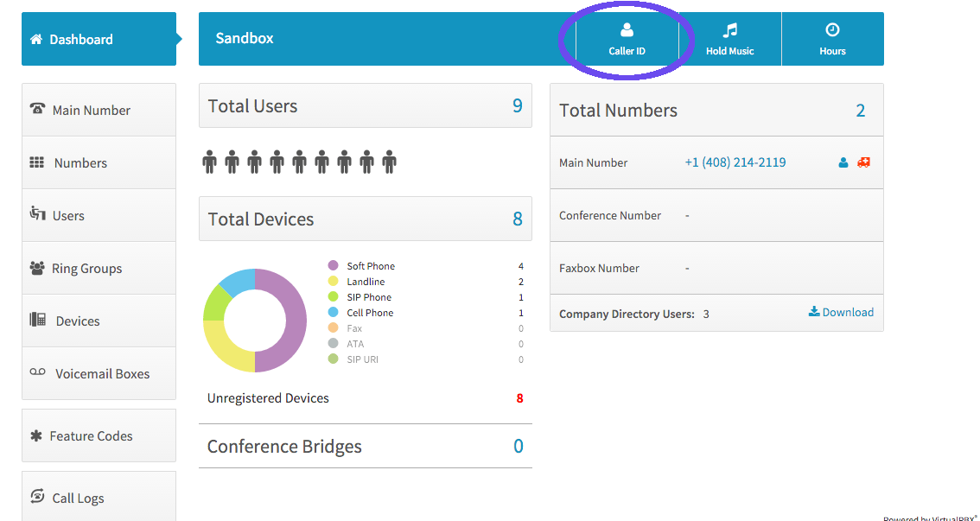Click the Total Devices count 8
Screen dimensions: 980x521
pyautogui.click(x=517, y=219)
